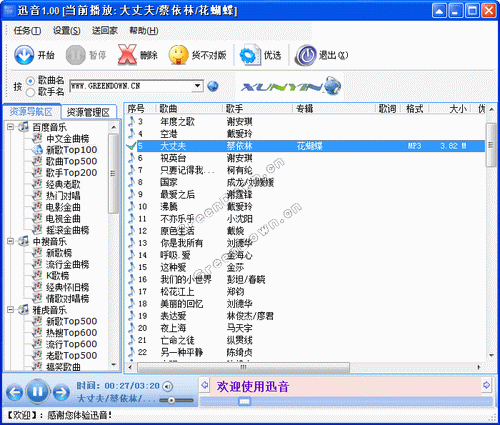Image resolution: width=500 pixels, height=425 pixels.
Task: Click the note icon for song 年度之歌
Action: pos(132,121)
